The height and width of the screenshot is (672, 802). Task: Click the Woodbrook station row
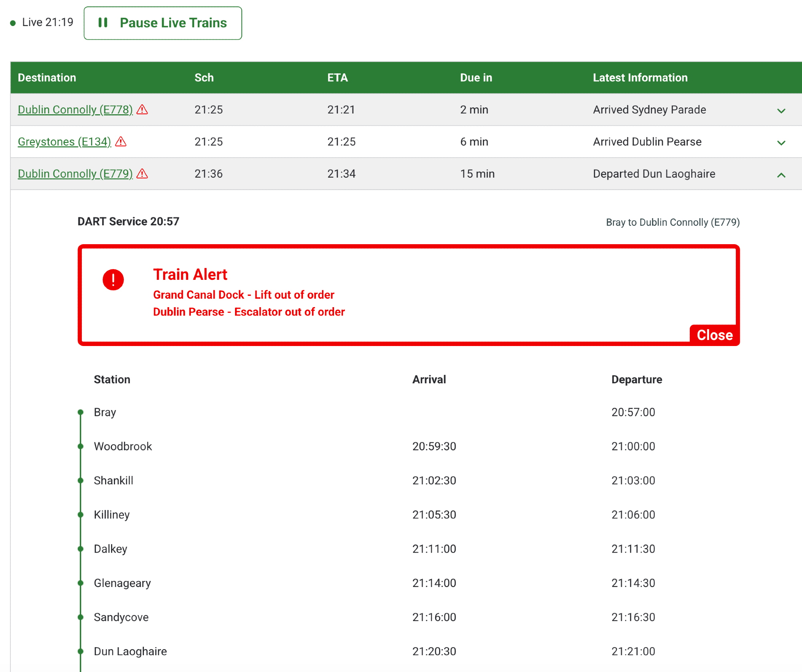pos(123,446)
